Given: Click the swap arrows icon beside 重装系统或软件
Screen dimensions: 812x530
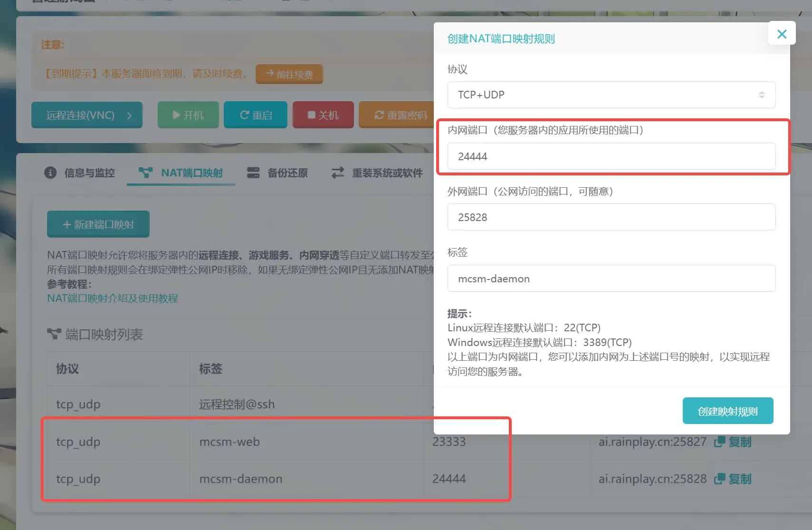Looking at the screenshot, I should (338, 173).
